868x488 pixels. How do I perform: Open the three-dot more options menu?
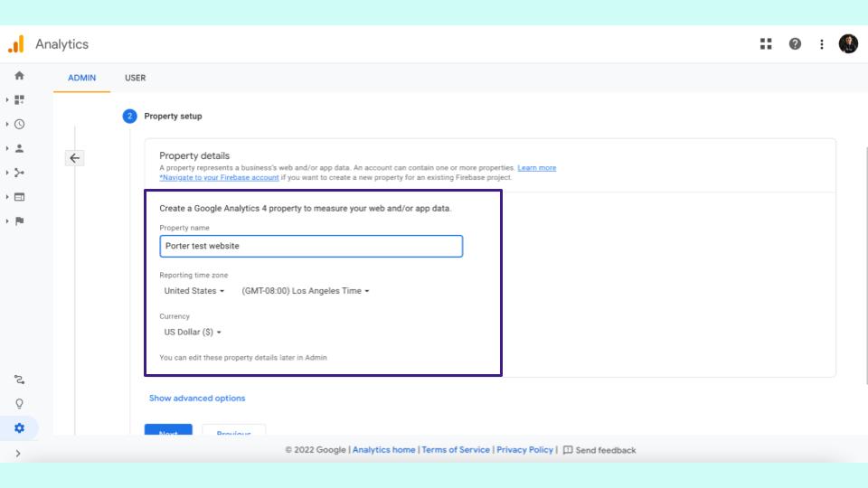[x=822, y=44]
